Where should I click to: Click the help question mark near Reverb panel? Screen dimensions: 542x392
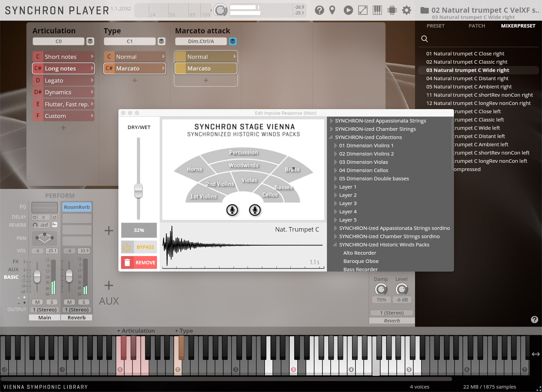[x=534, y=319]
